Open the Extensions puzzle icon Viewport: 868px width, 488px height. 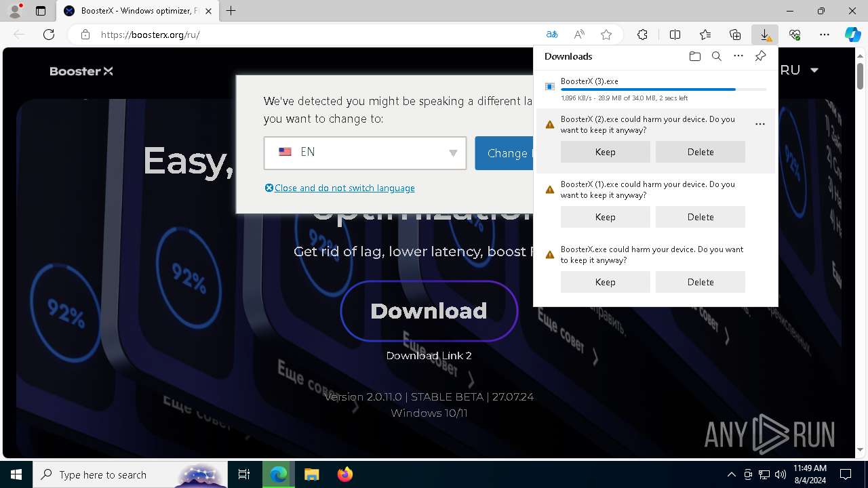pos(642,35)
